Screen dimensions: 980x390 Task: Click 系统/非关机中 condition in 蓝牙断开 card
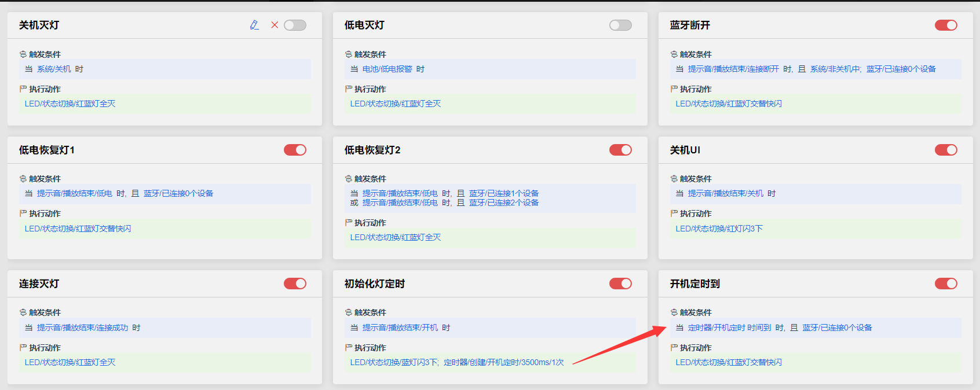pyautogui.click(x=835, y=69)
